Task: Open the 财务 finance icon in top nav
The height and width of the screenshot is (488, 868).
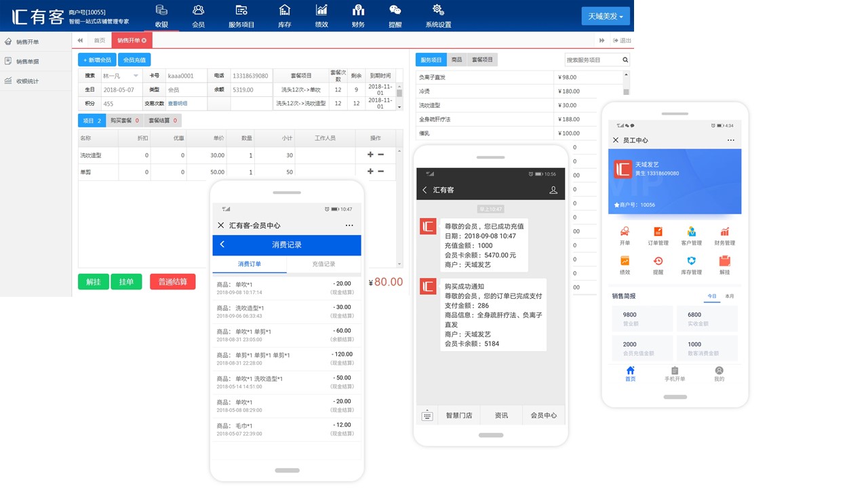Action: [358, 10]
